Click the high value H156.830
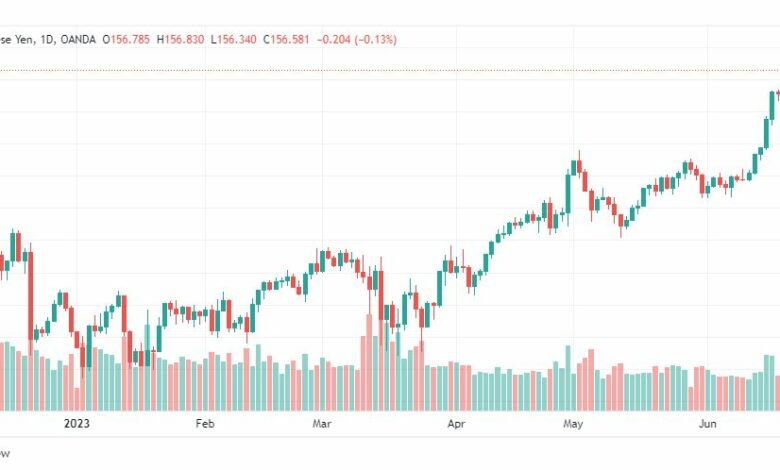 180,39
